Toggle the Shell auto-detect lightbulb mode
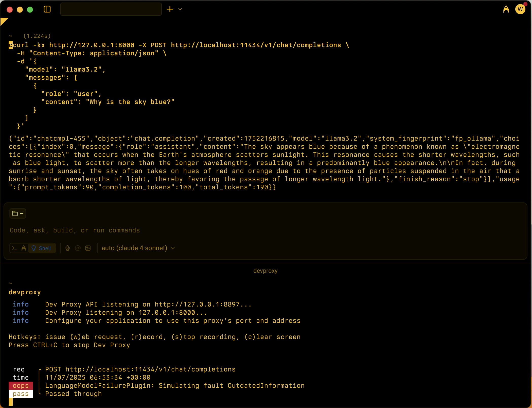This screenshot has height=408, width=532. [x=42, y=248]
